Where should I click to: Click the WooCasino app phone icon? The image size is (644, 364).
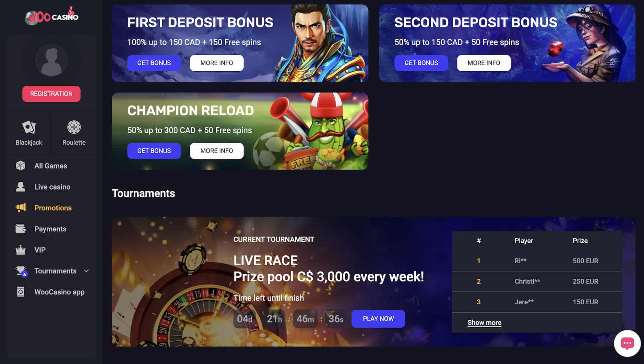(x=21, y=292)
